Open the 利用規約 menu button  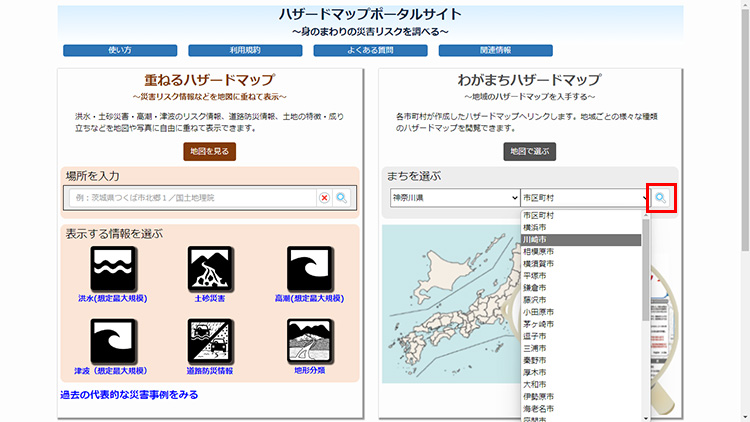(245, 50)
